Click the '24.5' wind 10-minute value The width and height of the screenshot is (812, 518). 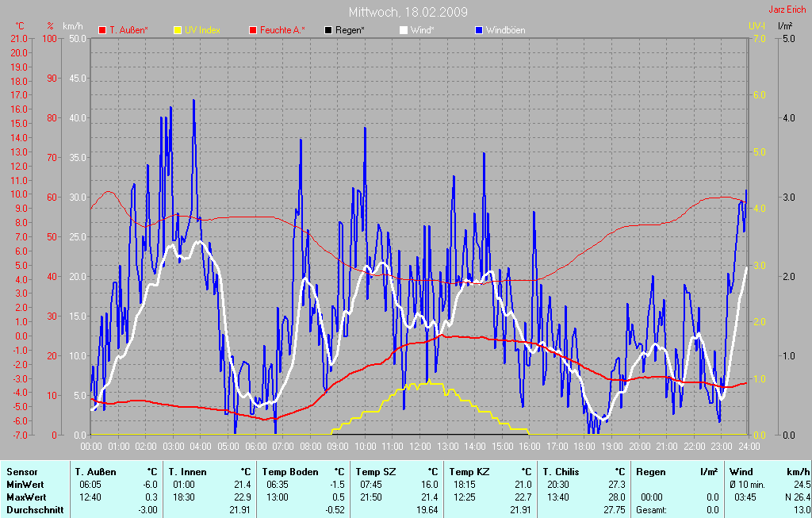[802, 485]
